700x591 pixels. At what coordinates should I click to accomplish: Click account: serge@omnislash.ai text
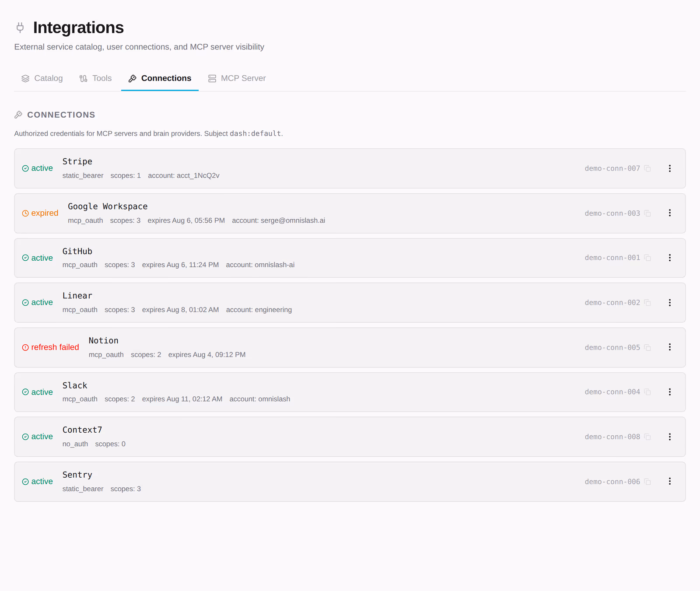pyautogui.click(x=279, y=220)
